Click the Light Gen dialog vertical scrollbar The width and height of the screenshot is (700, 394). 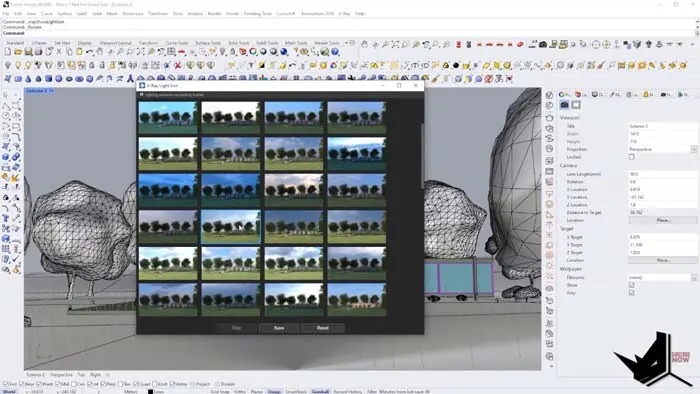(x=422, y=156)
